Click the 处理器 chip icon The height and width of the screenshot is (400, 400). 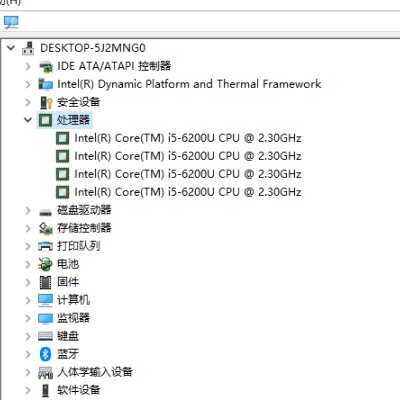tap(45, 120)
